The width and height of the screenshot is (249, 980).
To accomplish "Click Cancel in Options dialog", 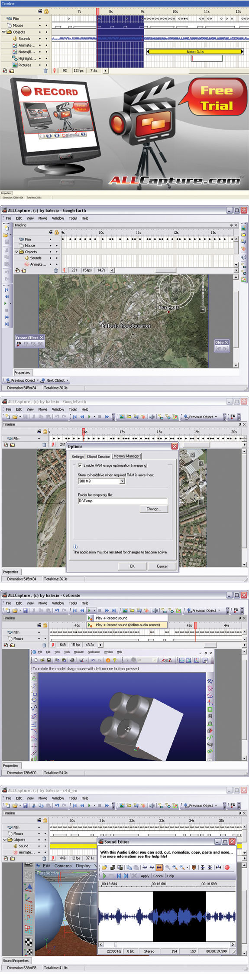I will (162, 566).
